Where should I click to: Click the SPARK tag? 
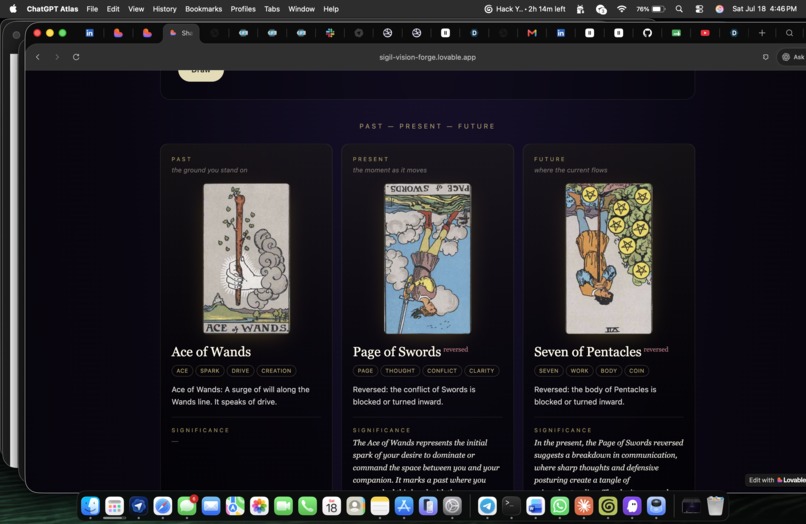(210, 371)
